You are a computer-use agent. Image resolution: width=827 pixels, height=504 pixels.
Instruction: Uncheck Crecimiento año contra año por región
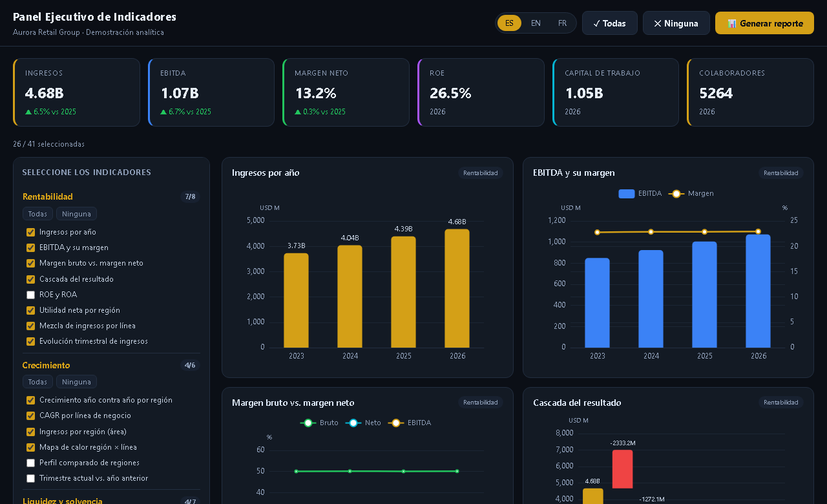coord(30,400)
